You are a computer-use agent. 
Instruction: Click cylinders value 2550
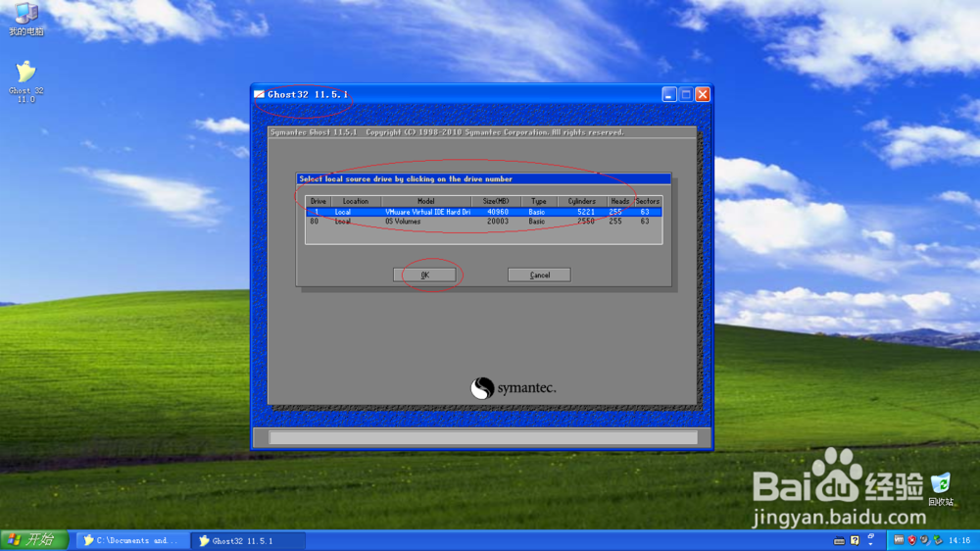586,222
